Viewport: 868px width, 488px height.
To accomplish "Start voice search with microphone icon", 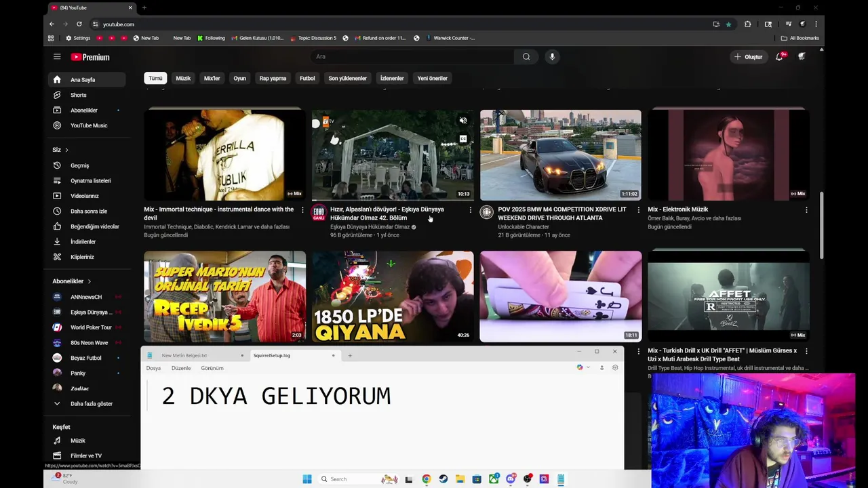I will click(x=552, y=57).
